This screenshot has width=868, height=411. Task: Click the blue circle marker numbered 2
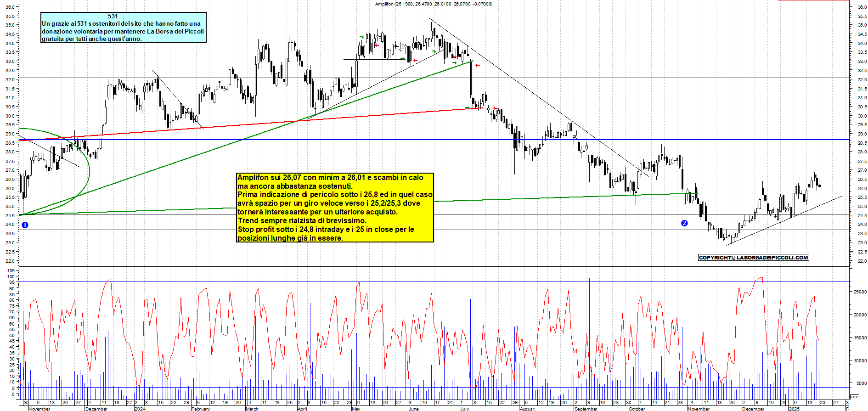point(684,223)
